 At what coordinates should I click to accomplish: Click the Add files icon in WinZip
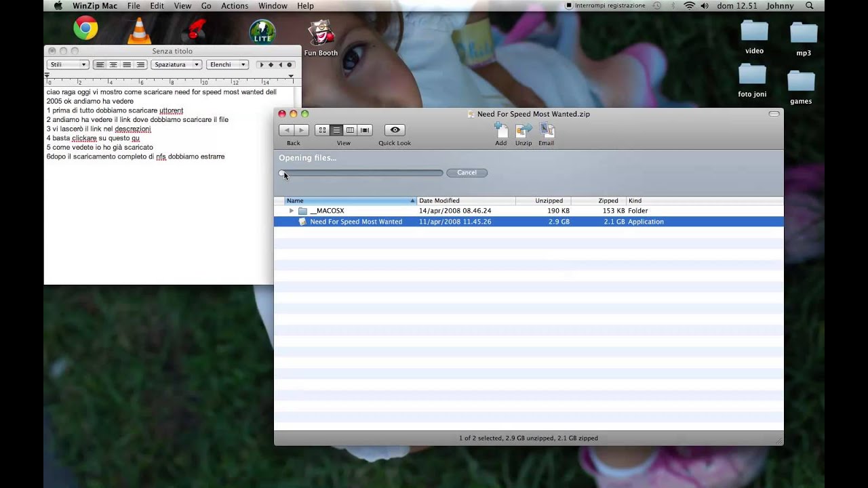tap(500, 129)
